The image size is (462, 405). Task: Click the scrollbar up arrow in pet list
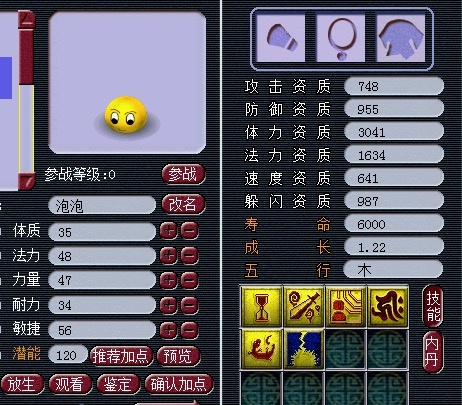click(26, 20)
